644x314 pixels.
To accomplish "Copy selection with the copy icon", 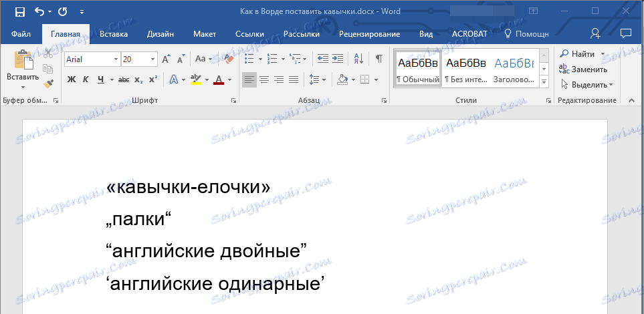I will 48,69.
